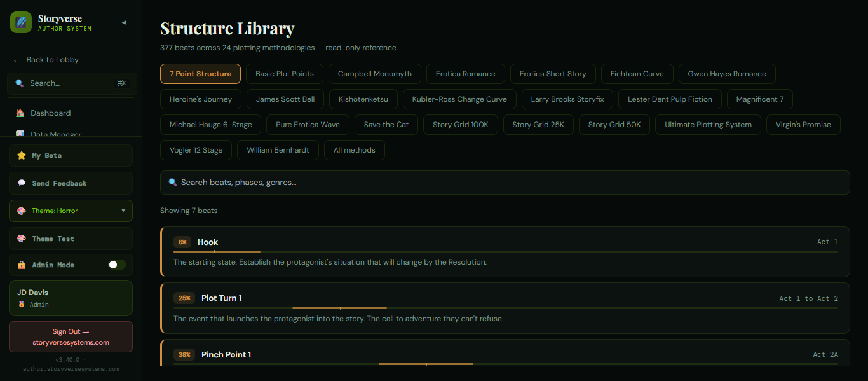Select Fichtean Curve method
868x381 pixels.
click(x=637, y=74)
